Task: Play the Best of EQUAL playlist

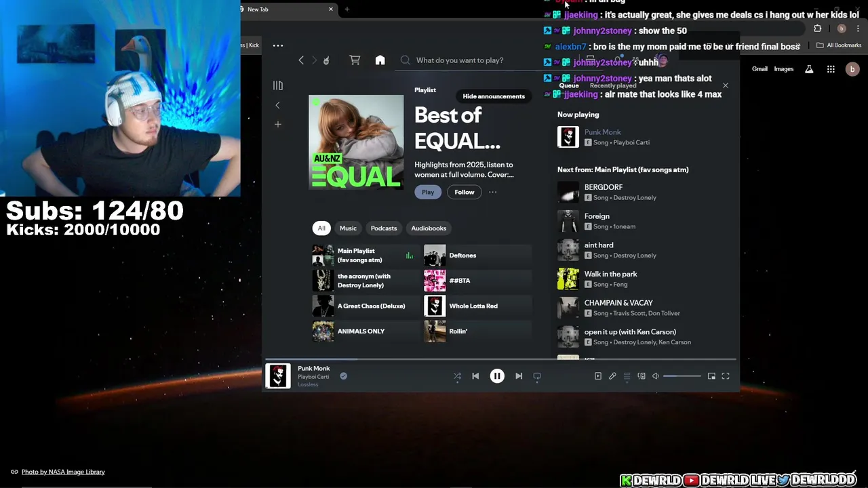Action: click(428, 192)
